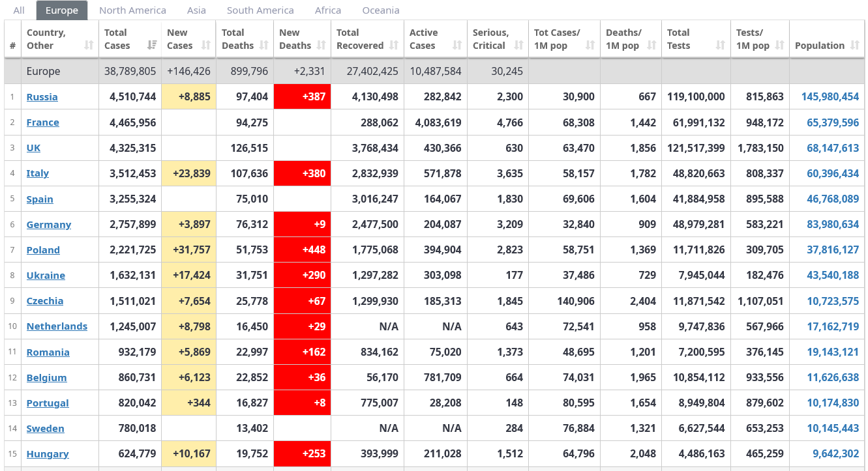Select the Africa tab
This screenshot has width=868, height=471.
(328, 10)
